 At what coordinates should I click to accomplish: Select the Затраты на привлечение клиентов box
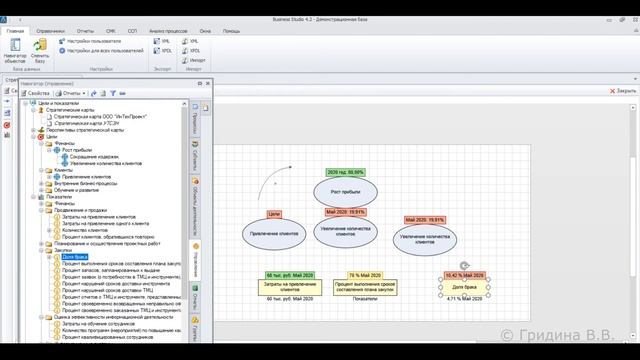[x=290, y=287]
